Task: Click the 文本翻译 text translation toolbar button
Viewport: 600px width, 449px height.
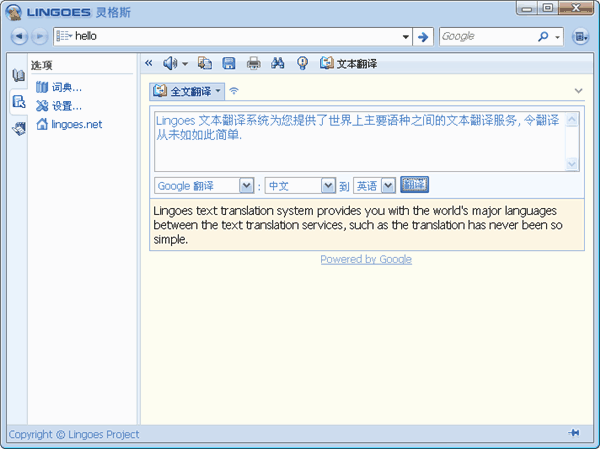Action: [348, 63]
